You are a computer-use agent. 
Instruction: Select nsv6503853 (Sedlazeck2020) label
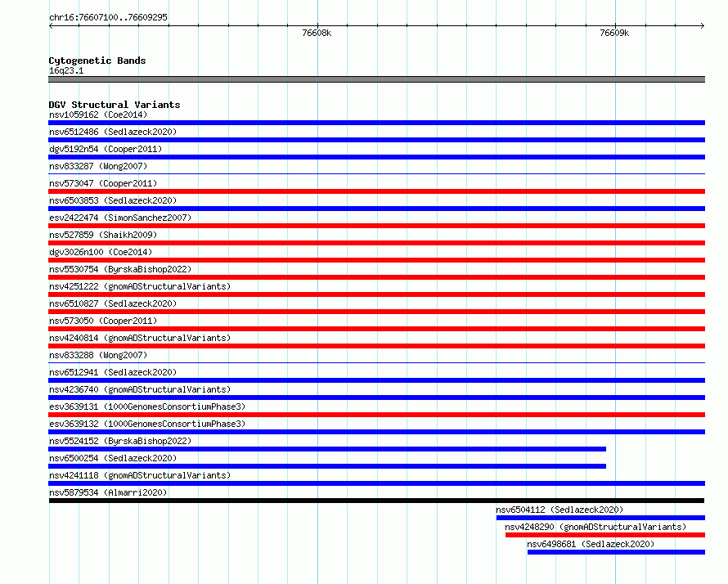113,200
